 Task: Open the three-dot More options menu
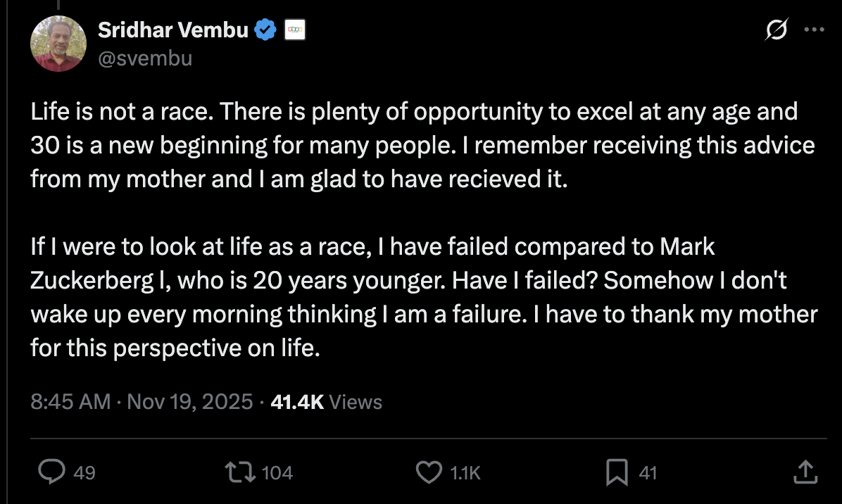(813, 30)
